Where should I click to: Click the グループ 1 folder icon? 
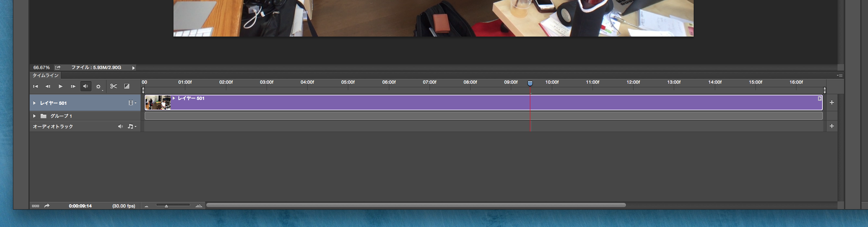click(43, 116)
